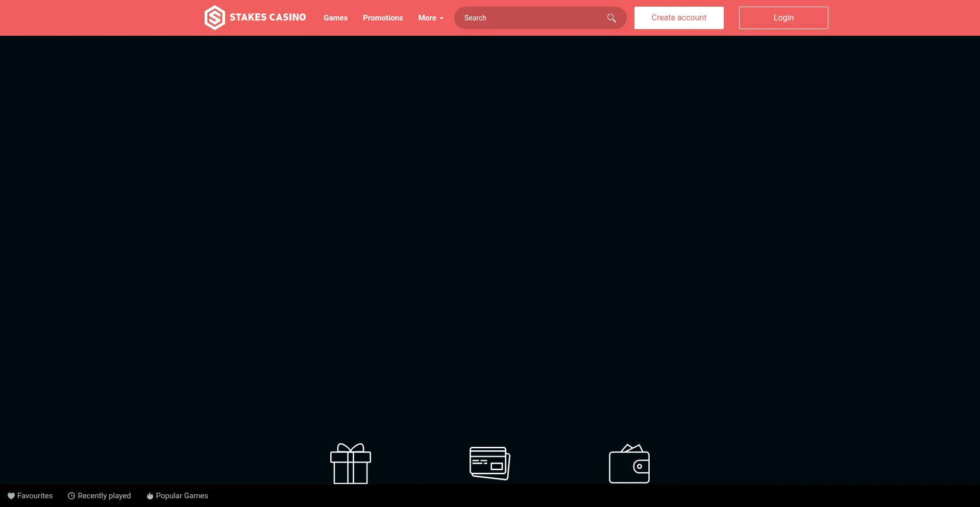Click the Favourites heart icon
This screenshot has height=507, width=980.
tap(11, 496)
